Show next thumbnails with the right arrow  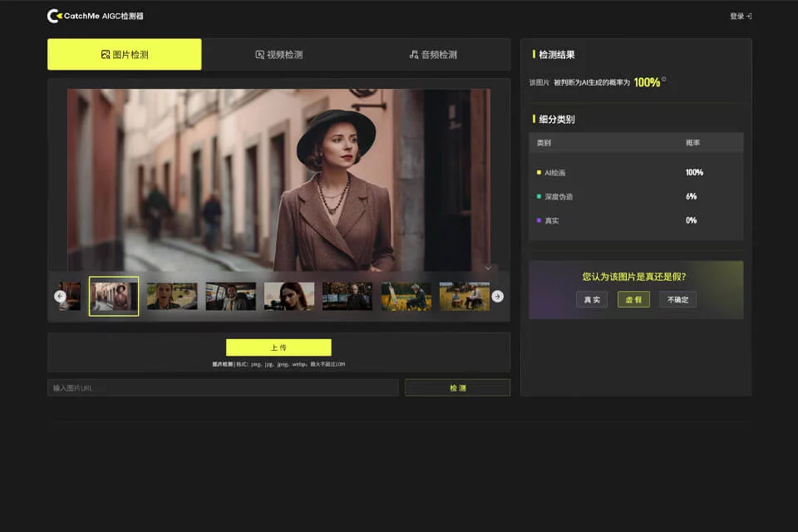498,296
